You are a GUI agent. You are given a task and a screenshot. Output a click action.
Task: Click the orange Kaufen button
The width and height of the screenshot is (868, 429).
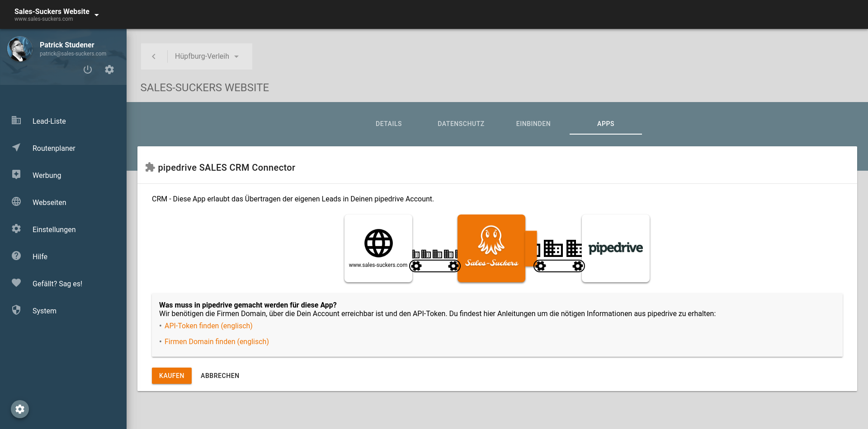click(172, 376)
